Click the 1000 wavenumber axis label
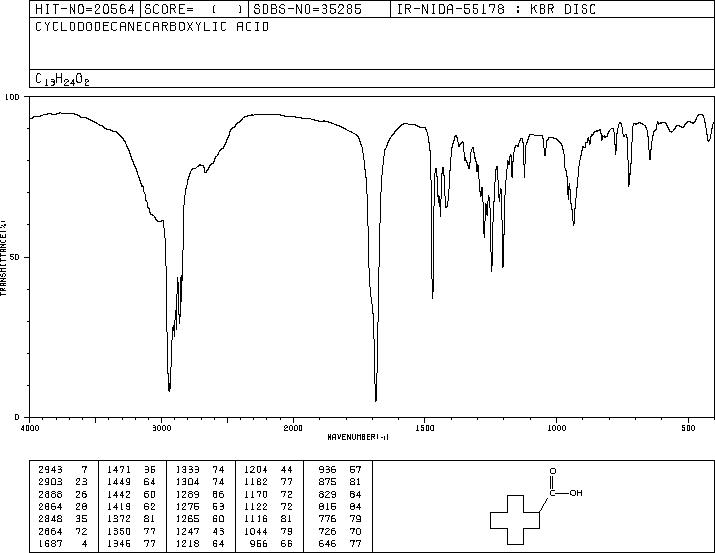Viewport: 715px width, 553px height. (556, 428)
